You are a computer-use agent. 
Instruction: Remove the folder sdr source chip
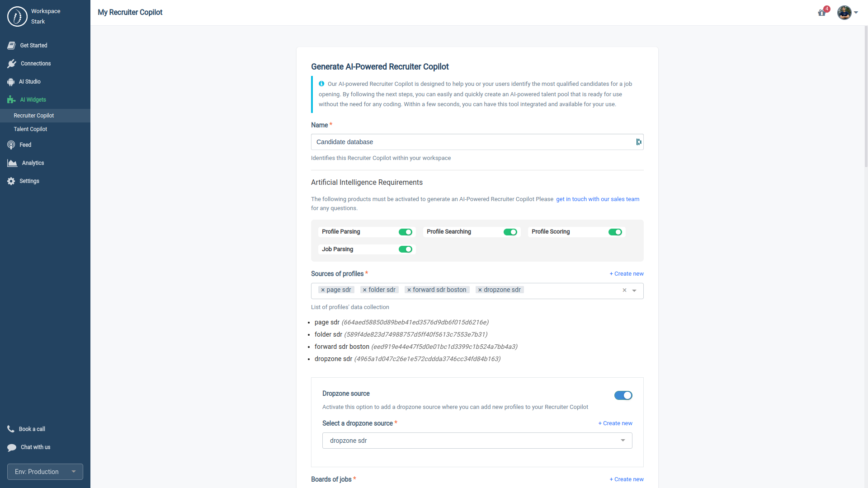click(365, 290)
